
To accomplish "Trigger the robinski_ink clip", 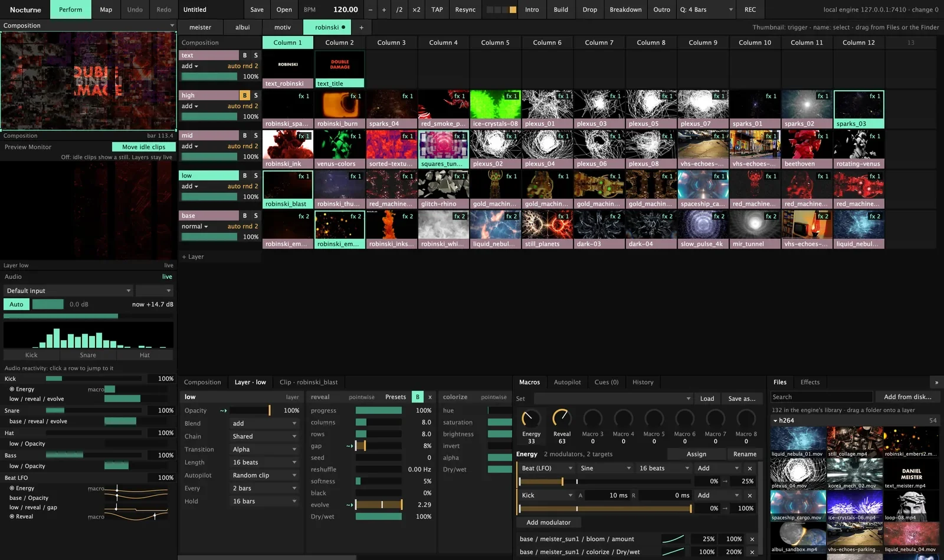I will tap(287, 144).
